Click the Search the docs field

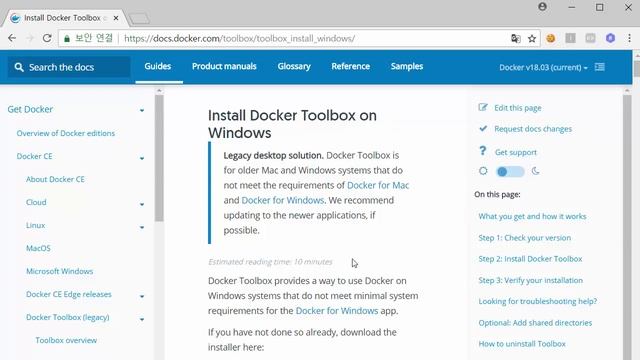(69, 67)
